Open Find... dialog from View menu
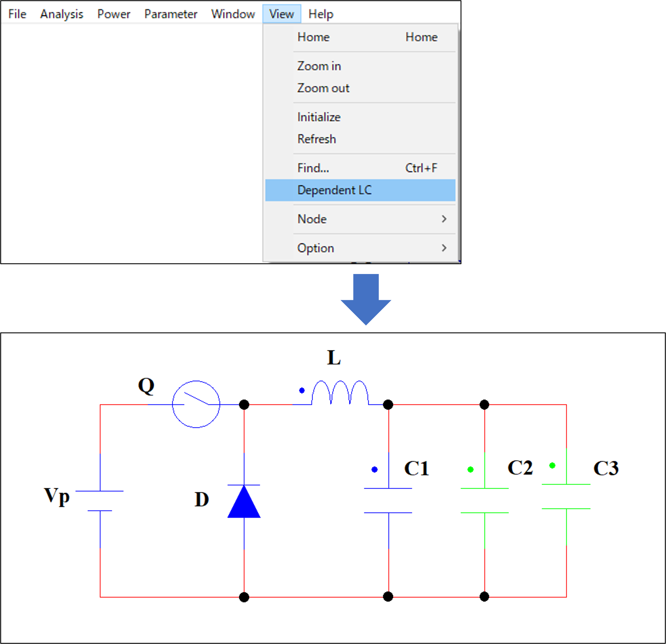The height and width of the screenshot is (644, 666). (360, 168)
